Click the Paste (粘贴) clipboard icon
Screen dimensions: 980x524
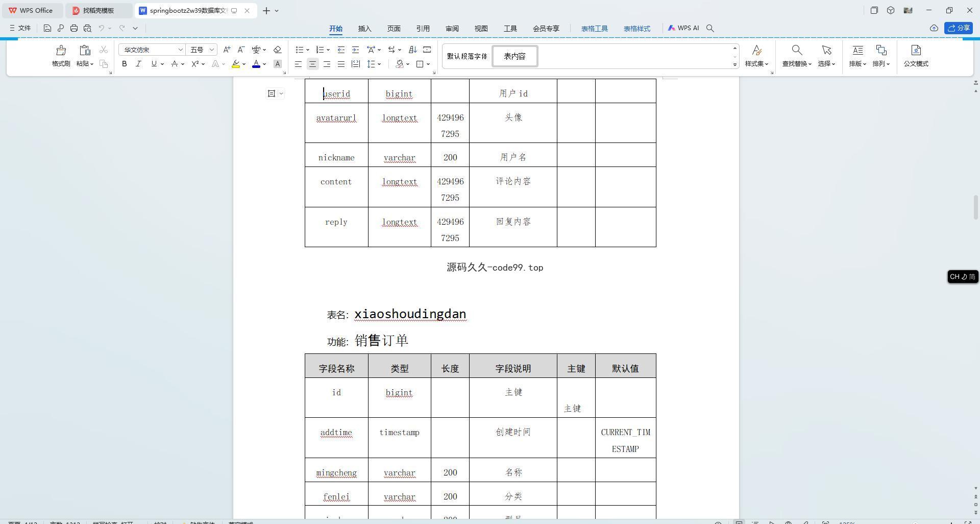coord(85,50)
